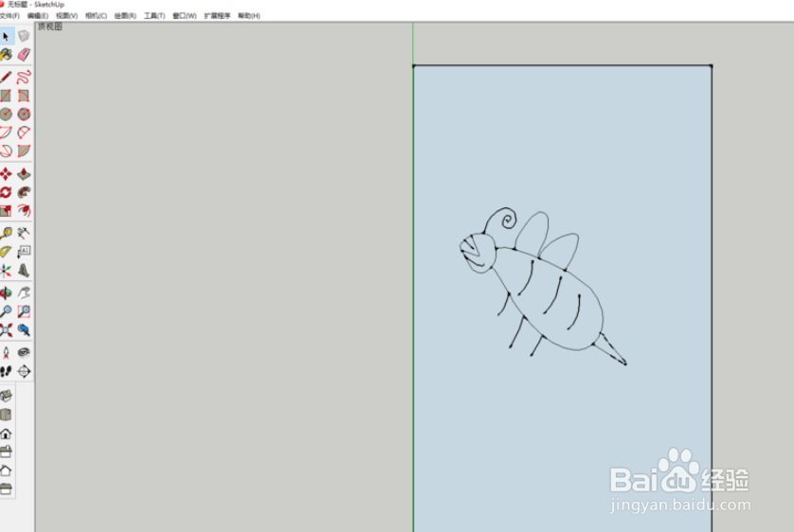The height and width of the screenshot is (532, 794).
Task: Activate the Rotate tool
Action: [6, 192]
